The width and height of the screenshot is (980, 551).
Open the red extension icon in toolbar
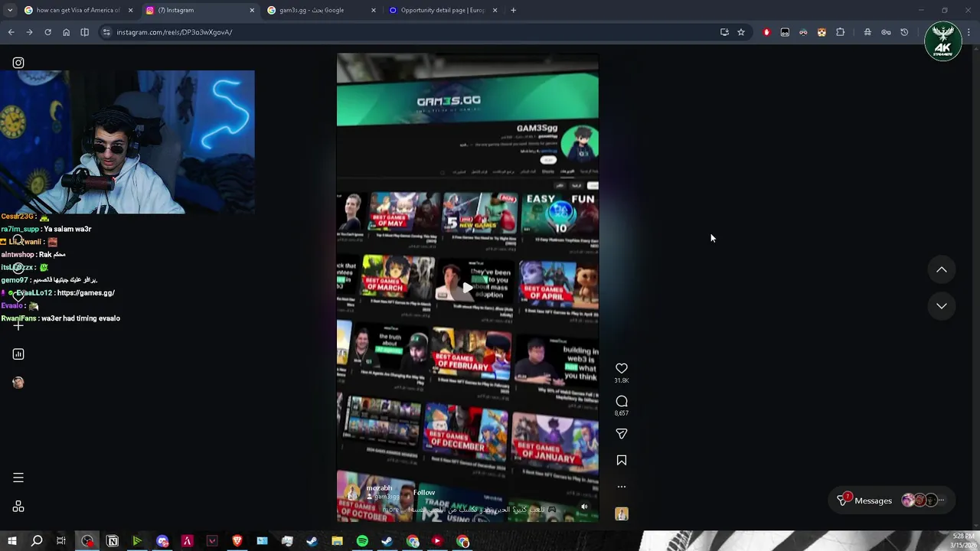[766, 32]
